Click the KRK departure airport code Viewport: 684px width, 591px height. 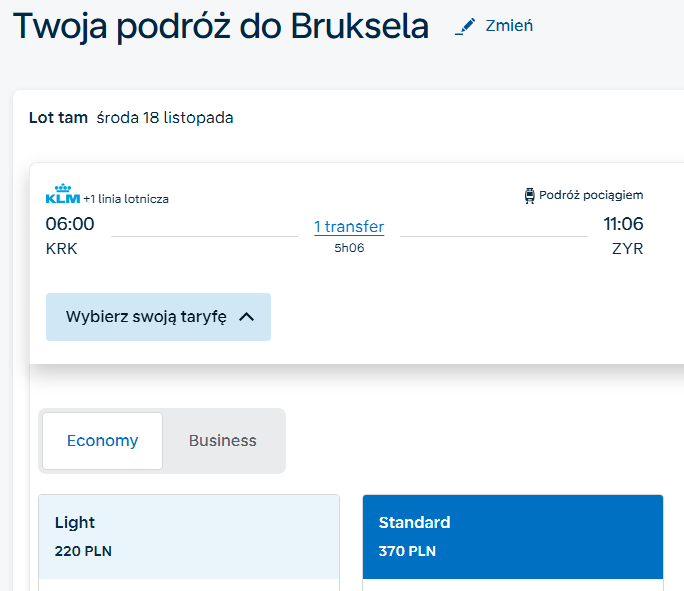pyautogui.click(x=62, y=249)
